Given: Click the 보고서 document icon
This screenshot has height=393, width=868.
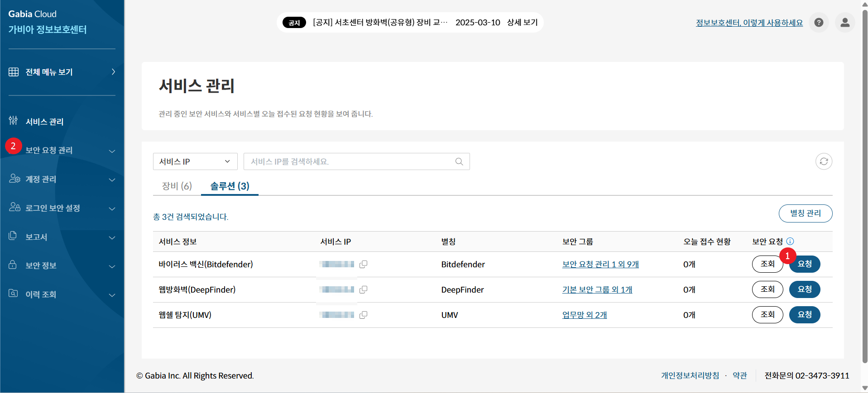Looking at the screenshot, I should tap(13, 236).
